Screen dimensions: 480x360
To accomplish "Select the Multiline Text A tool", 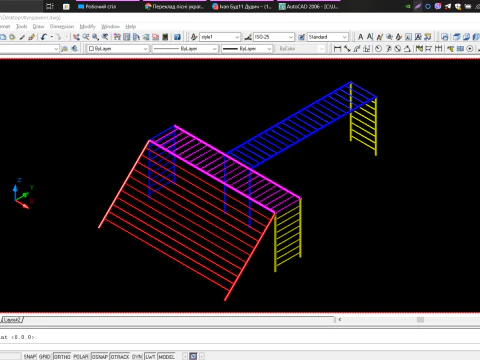I will point(360,37).
